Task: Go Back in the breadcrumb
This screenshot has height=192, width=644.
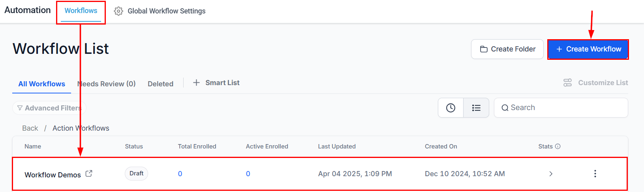Action: 30,128
